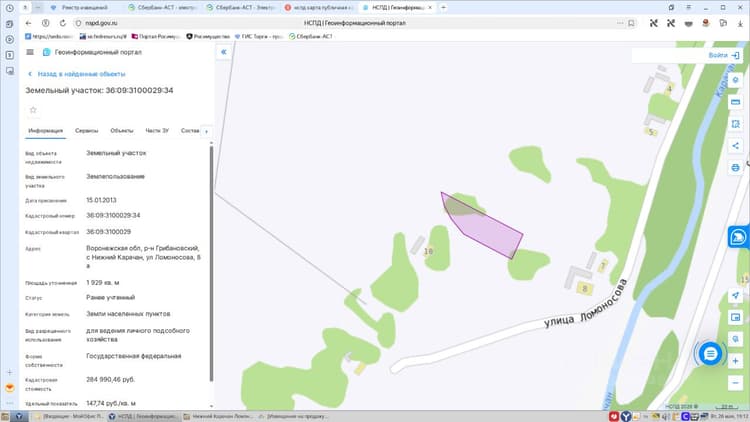Open Росимущество bookmark
This screenshot has height=422, width=750.
point(208,36)
